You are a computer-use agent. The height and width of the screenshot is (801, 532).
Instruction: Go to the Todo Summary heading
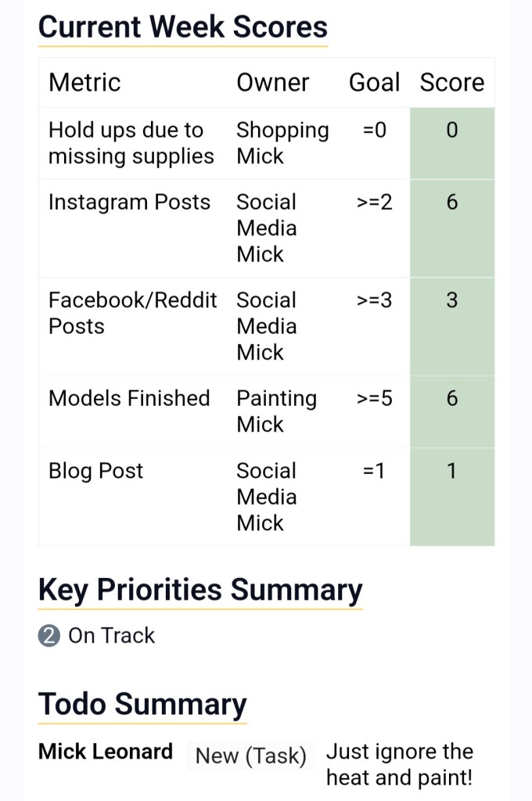tap(142, 704)
